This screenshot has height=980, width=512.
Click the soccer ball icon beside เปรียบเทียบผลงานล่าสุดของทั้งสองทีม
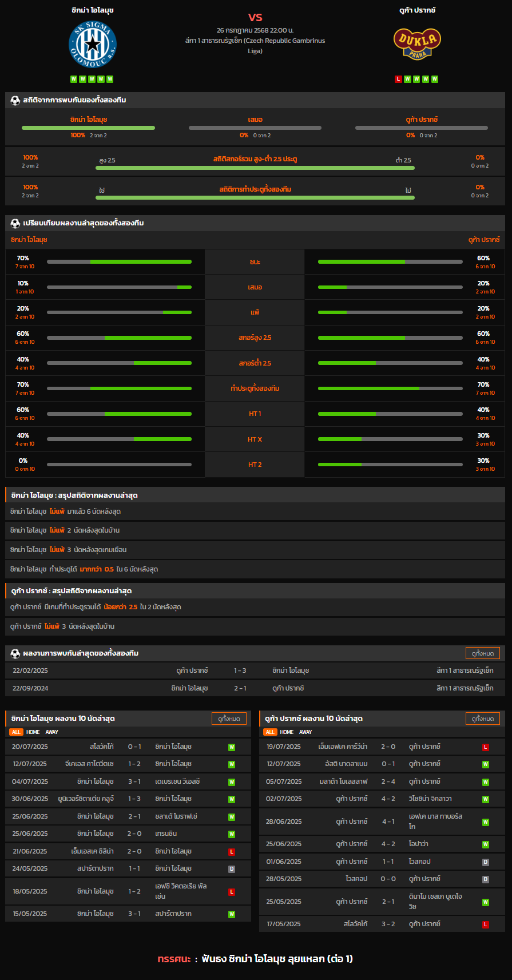[15, 223]
